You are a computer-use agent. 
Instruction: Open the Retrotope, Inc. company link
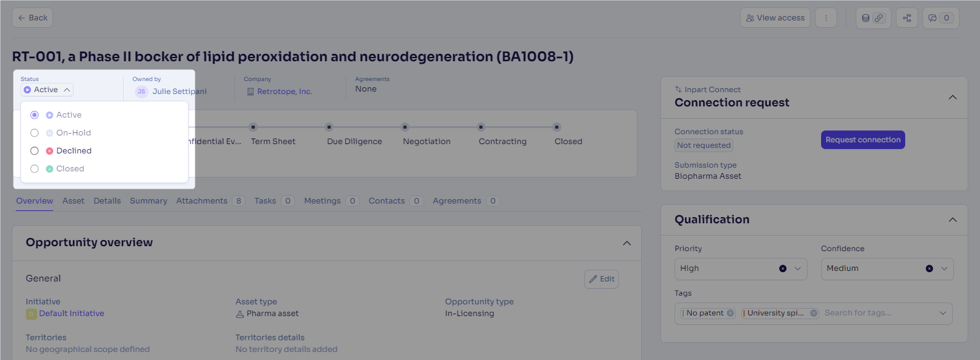284,92
